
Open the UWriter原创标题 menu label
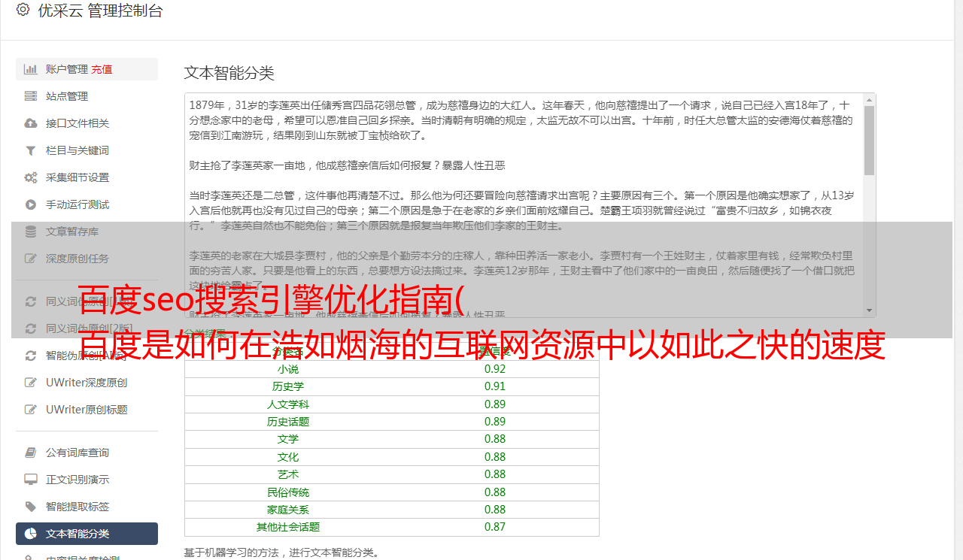pos(87,410)
